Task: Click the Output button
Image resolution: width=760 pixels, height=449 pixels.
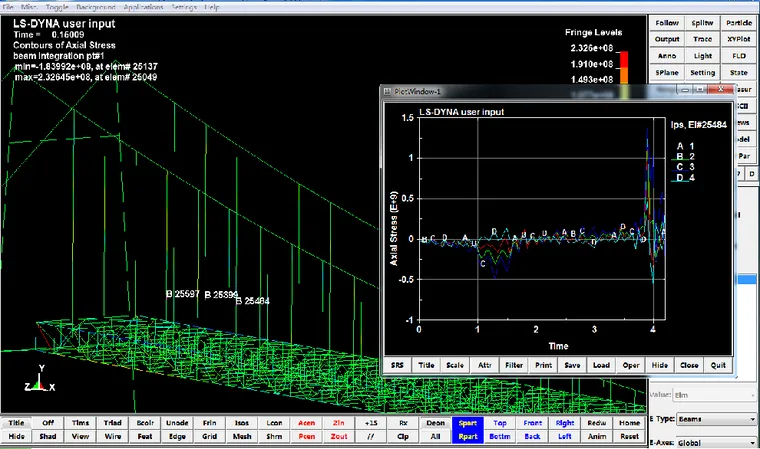Action: 667,39
